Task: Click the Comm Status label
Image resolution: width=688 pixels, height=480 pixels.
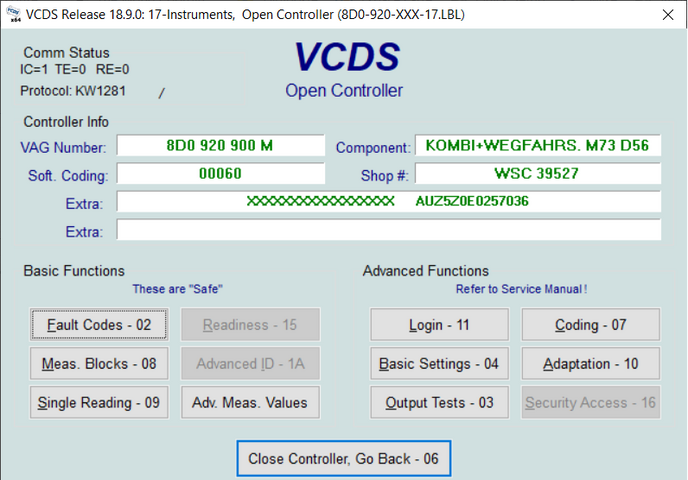Action: (x=66, y=53)
